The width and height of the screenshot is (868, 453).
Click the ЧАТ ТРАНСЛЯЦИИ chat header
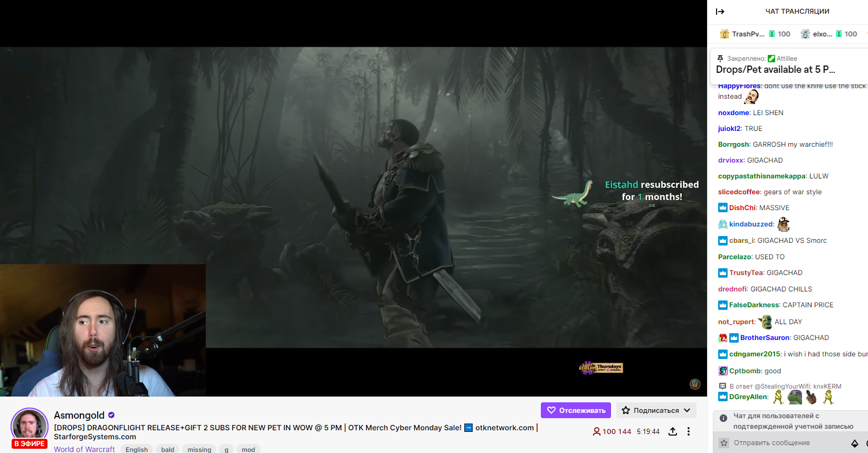point(797,11)
